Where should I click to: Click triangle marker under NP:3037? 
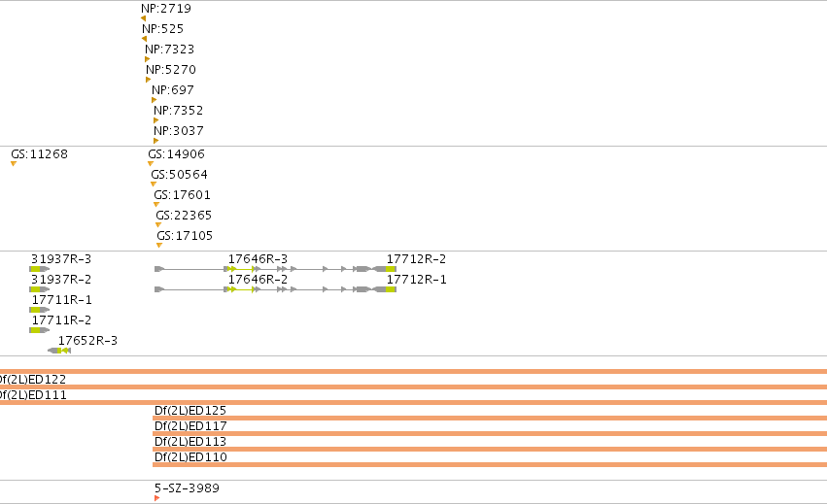(x=155, y=141)
